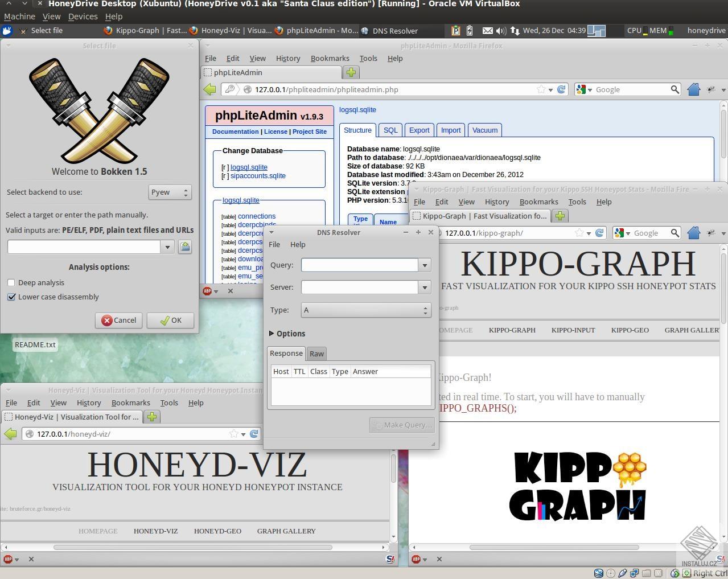Click the back arrow in Honeyd-Viz browser window

coord(11,434)
